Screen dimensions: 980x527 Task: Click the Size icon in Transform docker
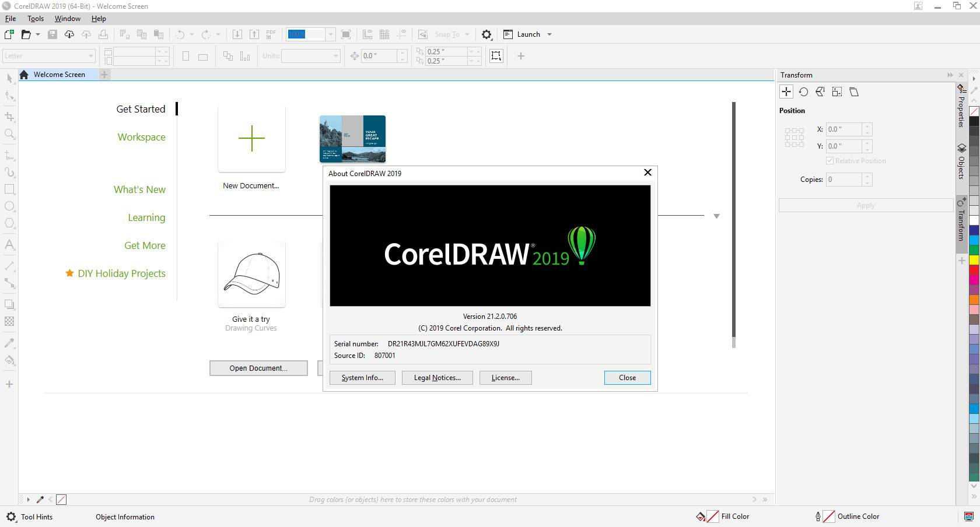point(837,92)
